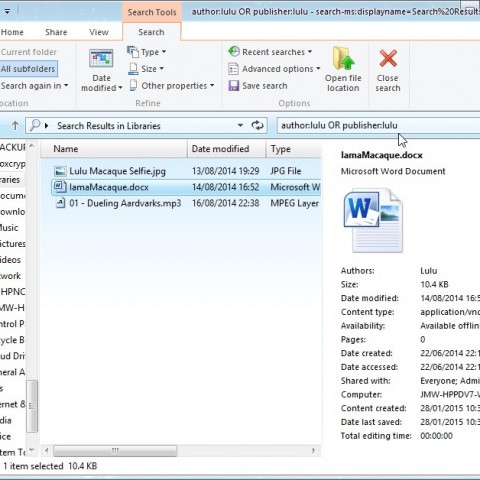Click the navigation pane scroll down arrow
Viewport: 480px width, 480px height.
pos(32,450)
